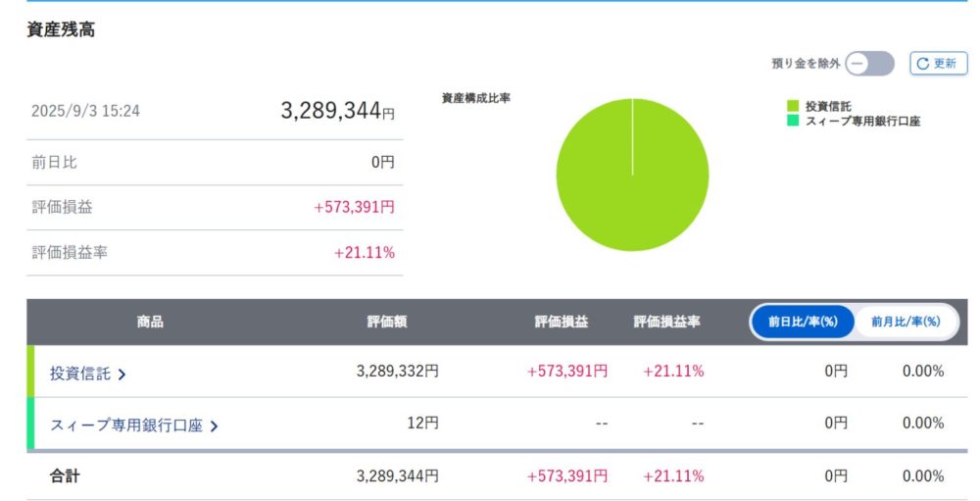
Task: Click the 評価損益 column header
Action: point(562,322)
